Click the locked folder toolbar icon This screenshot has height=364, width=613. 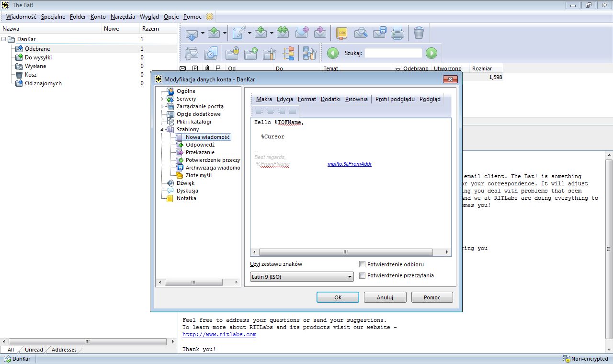coord(233,53)
